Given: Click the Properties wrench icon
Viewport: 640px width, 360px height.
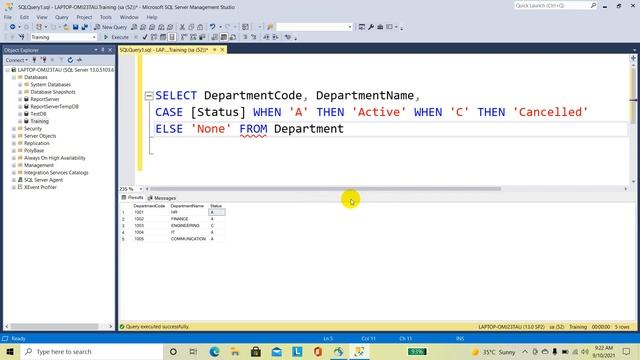Looking at the screenshot, I should (x=371, y=27).
